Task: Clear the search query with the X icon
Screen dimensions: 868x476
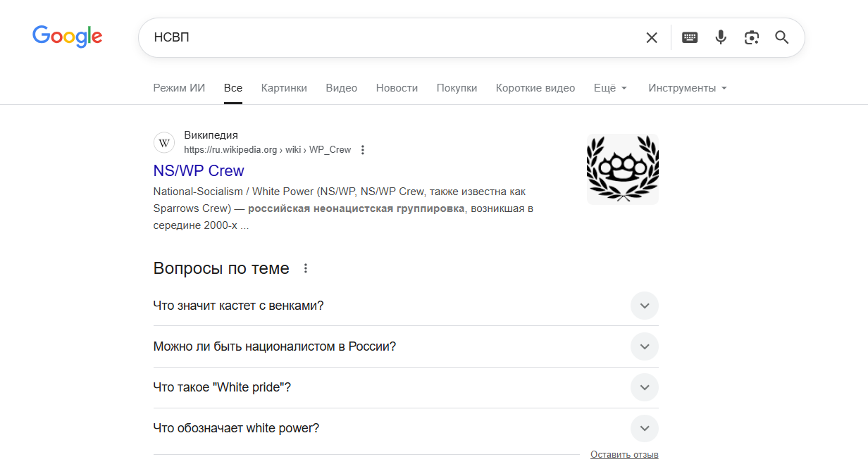Action: click(x=652, y=37)
